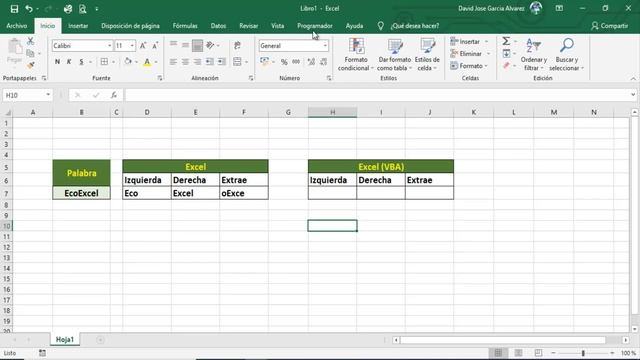Expand the formula bar
The image size is (640, 360).
click(x=633, y=95)
